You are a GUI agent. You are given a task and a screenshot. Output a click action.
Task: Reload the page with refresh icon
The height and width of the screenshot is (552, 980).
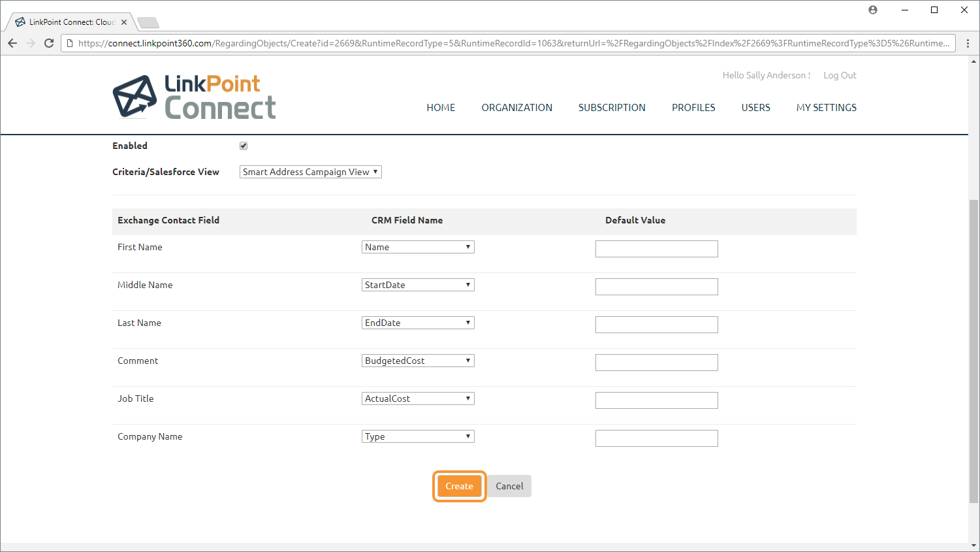[x=49, y=43]
